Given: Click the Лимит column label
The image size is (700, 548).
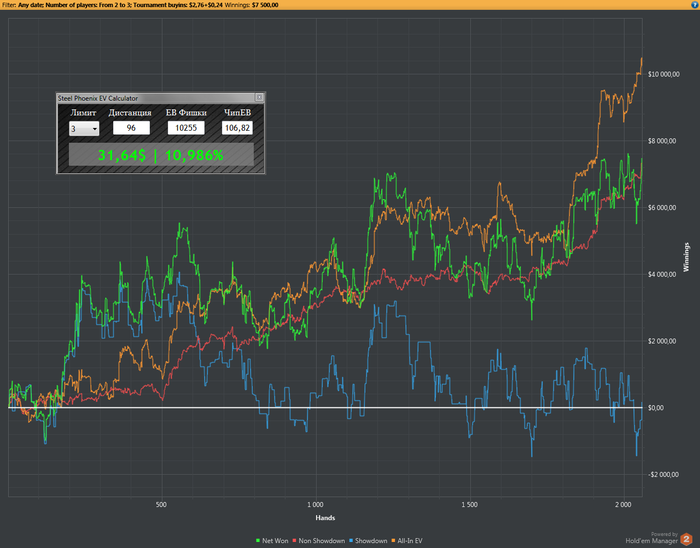Looking at the screenshot, I should (83, 113).
